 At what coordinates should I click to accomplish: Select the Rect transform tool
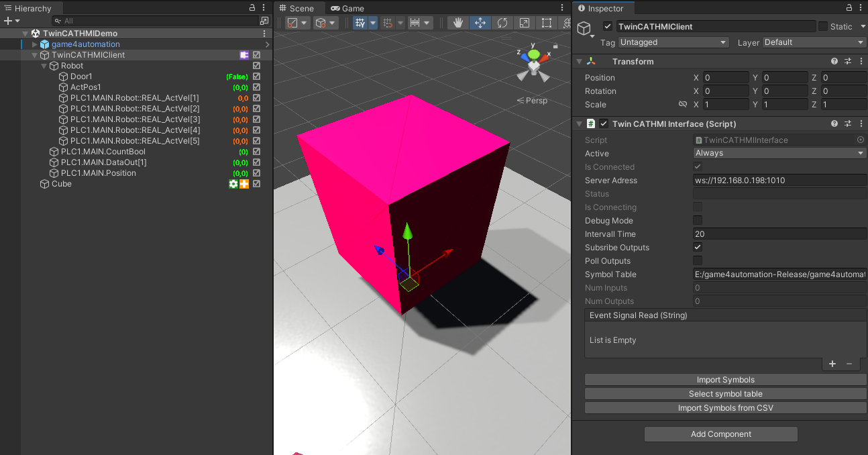tap(547, 23)
